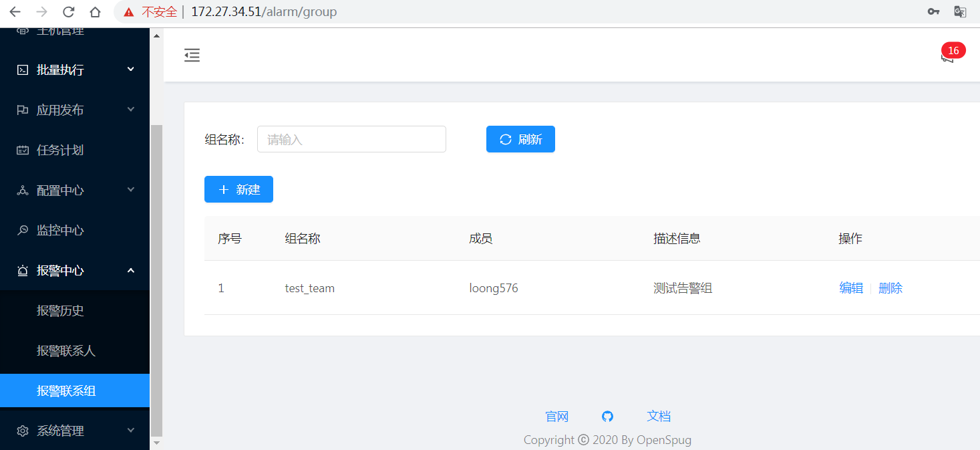
Task: Click the browser forward arrow
Action: pyautogui.click(x=41, y=11)
